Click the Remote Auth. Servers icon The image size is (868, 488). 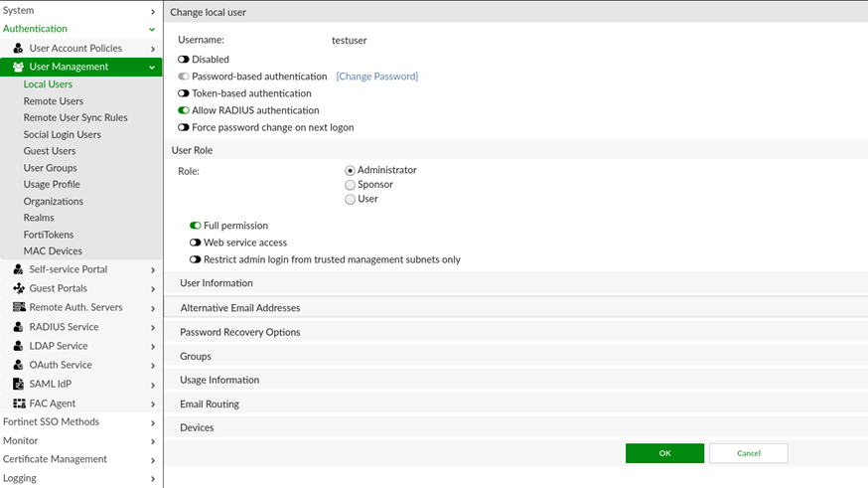pyautogui.click(x=18, y=308)
